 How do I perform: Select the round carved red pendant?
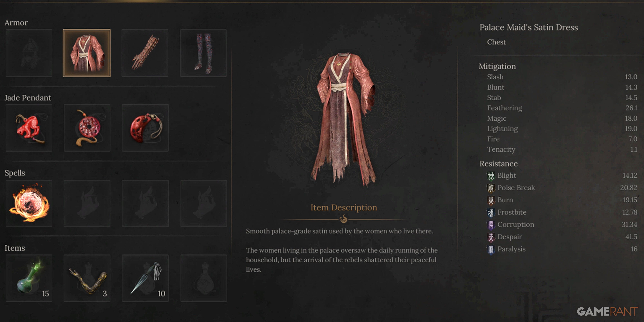click(87, 128)
